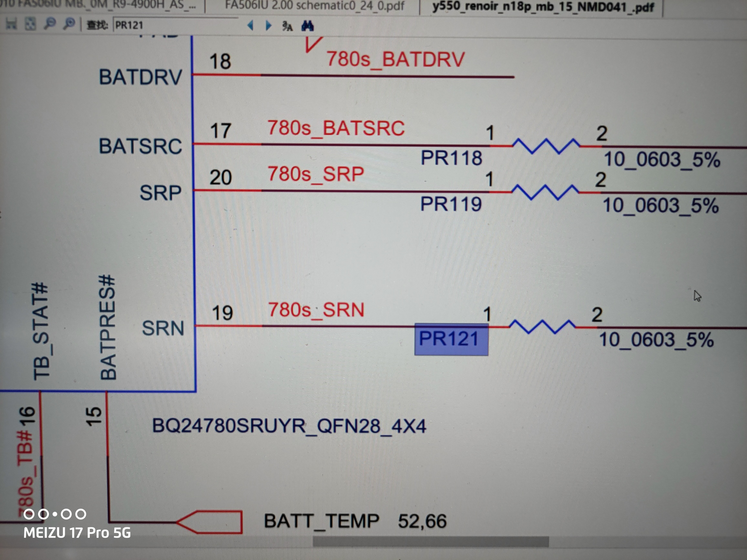747x560 pixels.
Task: Switch to FA506IU 2.00 schematic tab
Action: pos(314,5)
